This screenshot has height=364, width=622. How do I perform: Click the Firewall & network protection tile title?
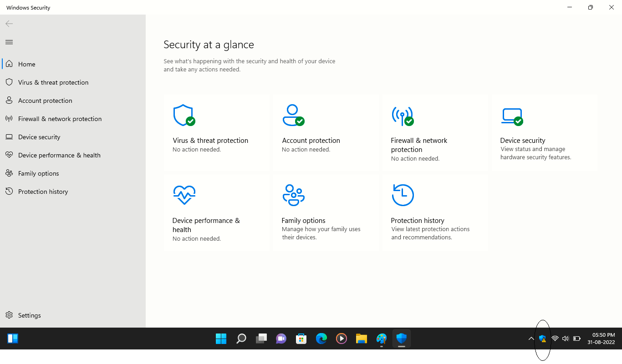[419, 145]
